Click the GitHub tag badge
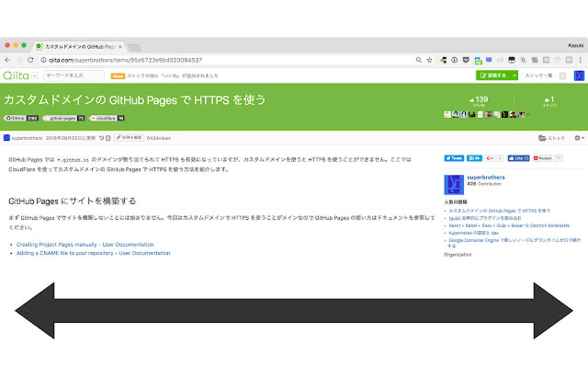Image resolution: width=588 pixels, height=368 pixels. tap(21, 118)
